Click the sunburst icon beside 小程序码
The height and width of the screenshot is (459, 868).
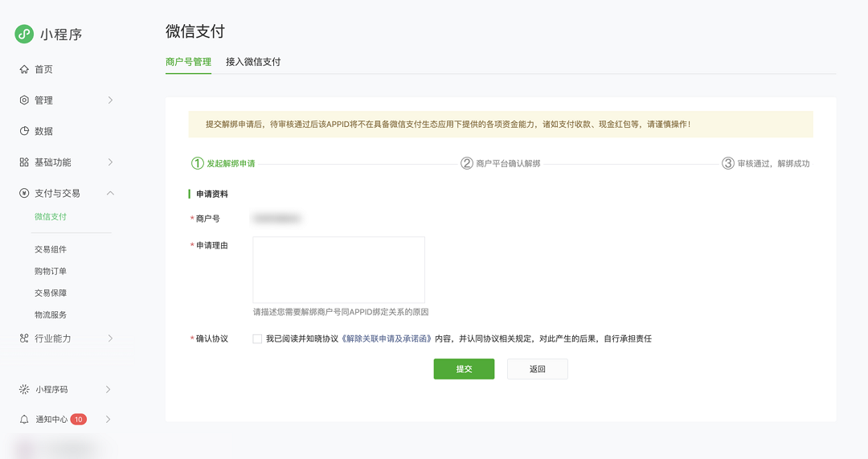click(24, 389)
